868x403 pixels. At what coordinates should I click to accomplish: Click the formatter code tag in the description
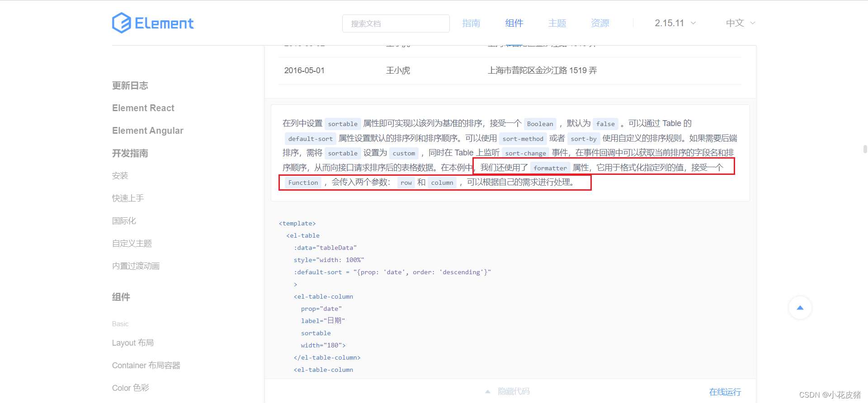[550, 168]
